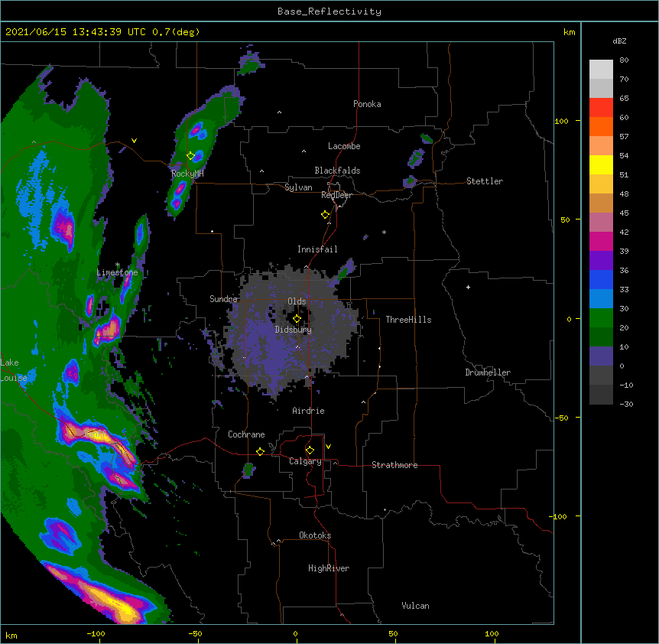Click the km unit label at bottom left

[11, 636]
